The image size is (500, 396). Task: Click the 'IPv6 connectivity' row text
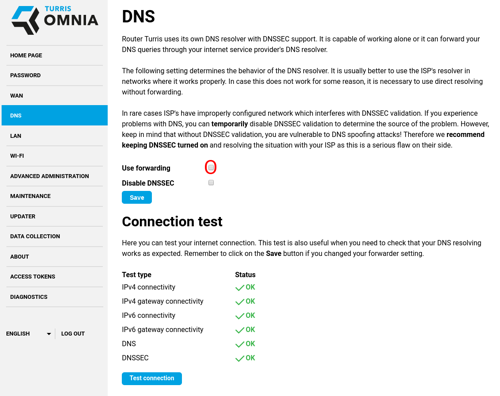tap(148, 315)
